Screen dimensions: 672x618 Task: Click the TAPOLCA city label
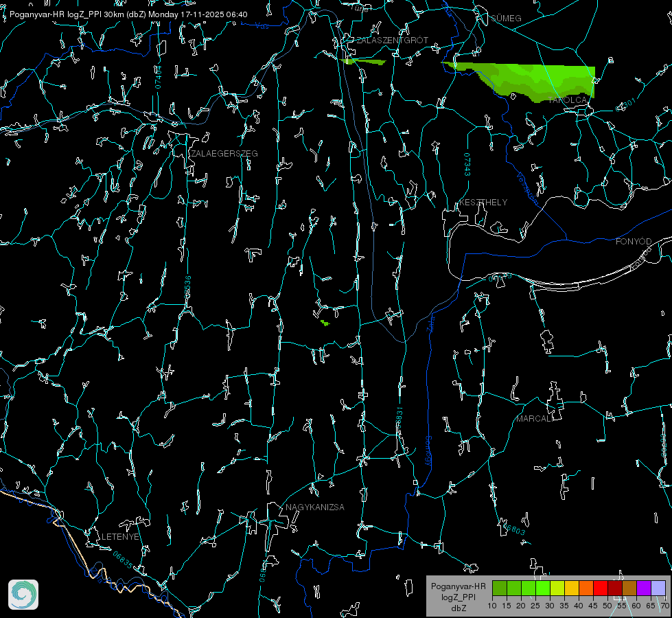(x=568, y=100)
